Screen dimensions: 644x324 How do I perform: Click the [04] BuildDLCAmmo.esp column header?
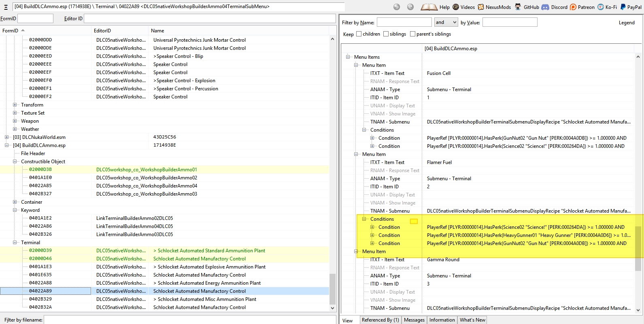point(528,49)
